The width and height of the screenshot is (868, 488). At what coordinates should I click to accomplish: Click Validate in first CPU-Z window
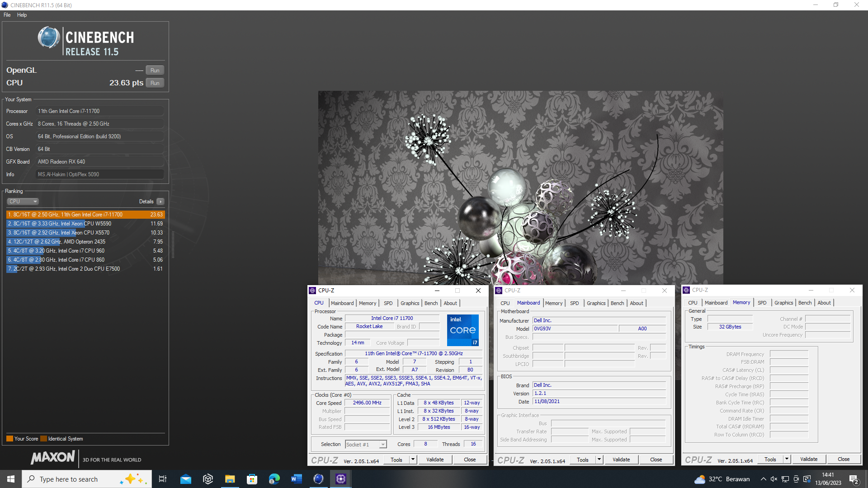[x=435, y=460]
